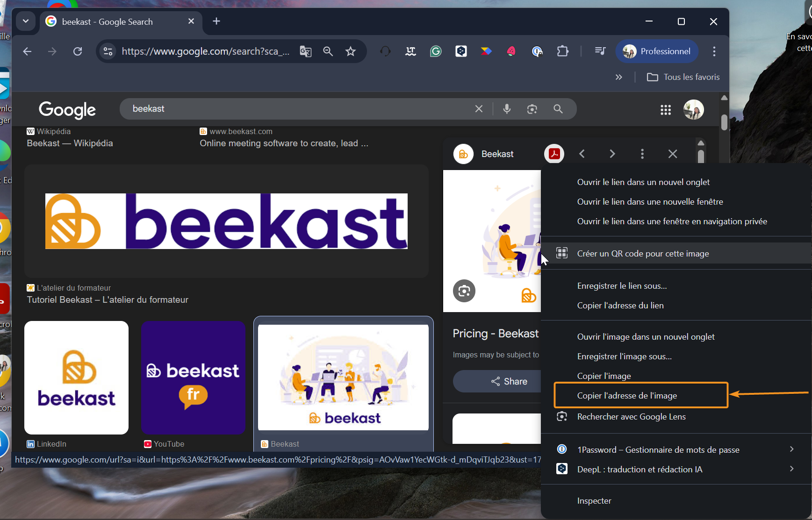
Task: Open the red strawberry extension icon
Action: click(x=511, y=51)
